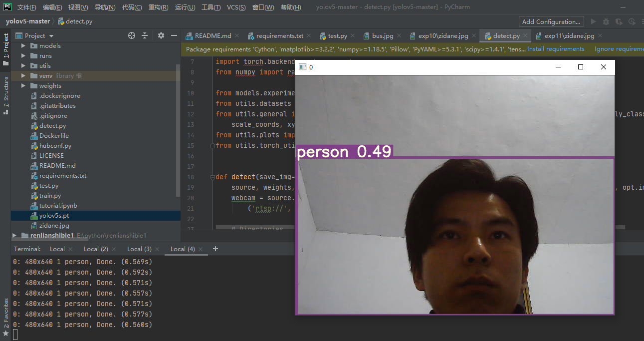
Task: Add new terminal session with plus icon
Action: coord(215,249)
